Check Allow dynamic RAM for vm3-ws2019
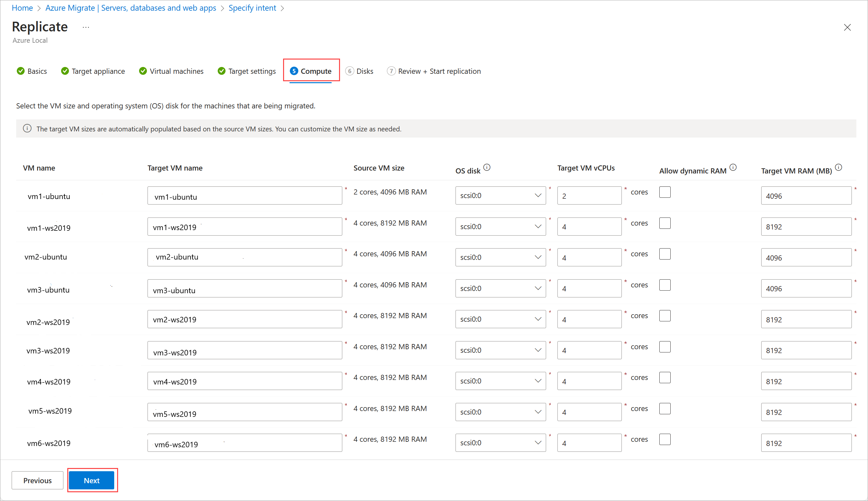The width and height of the screenshot is (868, 501). pyautogui.click(x=665, y=347)
